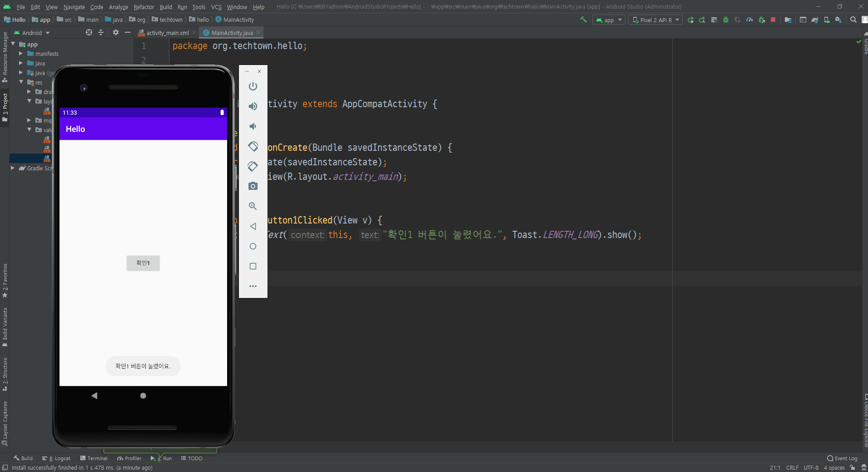Viewport: 868px width, 472px height.
Task: Click emulator Home circle in side toolbar
Action: pyautogui.click(x=253, y=246)
